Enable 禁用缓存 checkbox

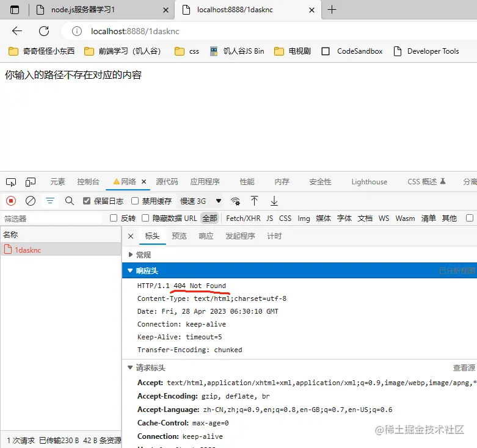(x=135, y=201)
